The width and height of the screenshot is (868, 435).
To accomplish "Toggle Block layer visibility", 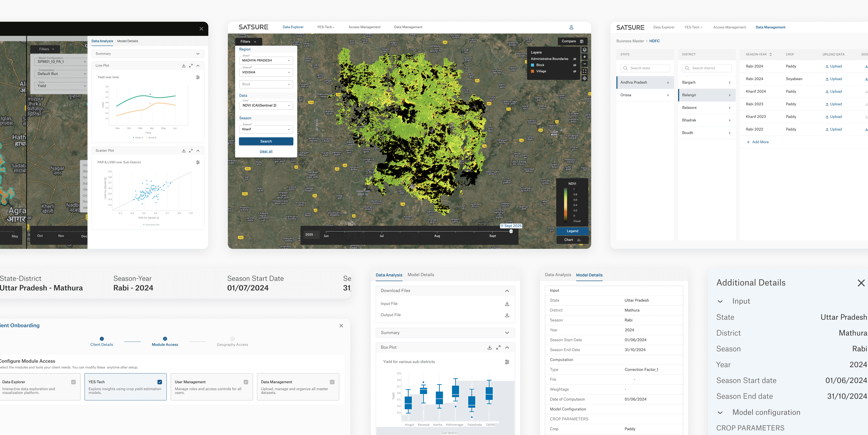I will point(574,65).
